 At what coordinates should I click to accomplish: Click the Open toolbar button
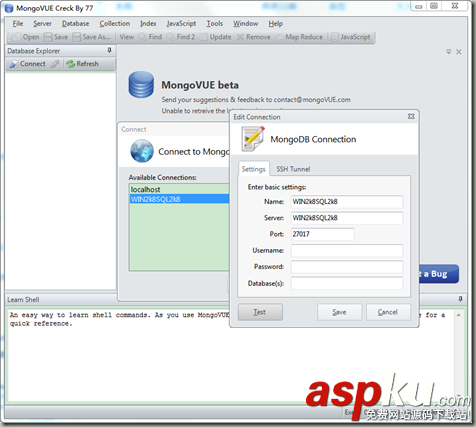coord(26,37)
